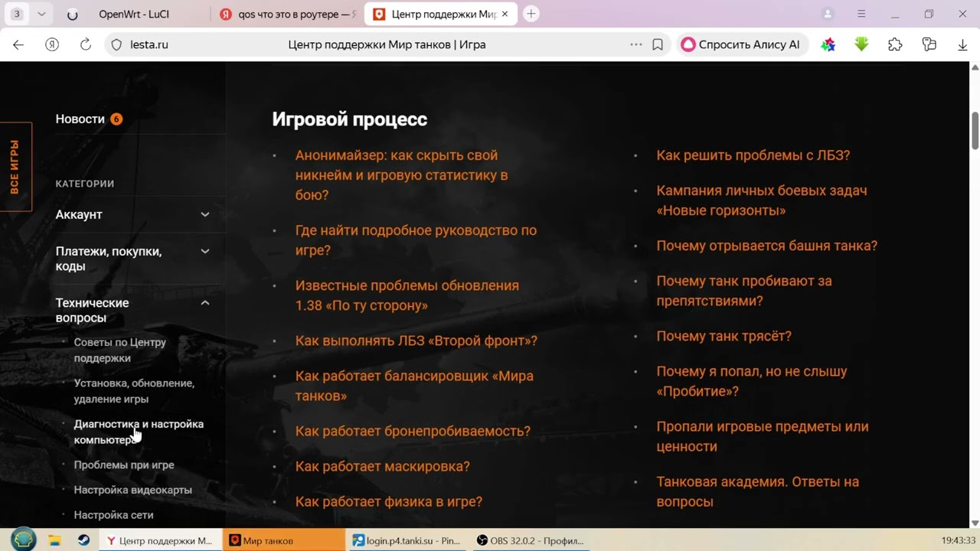This screenshot has width=980, height=551.
Task: Open the colorful star extension icon
Action: click(828, 44)
